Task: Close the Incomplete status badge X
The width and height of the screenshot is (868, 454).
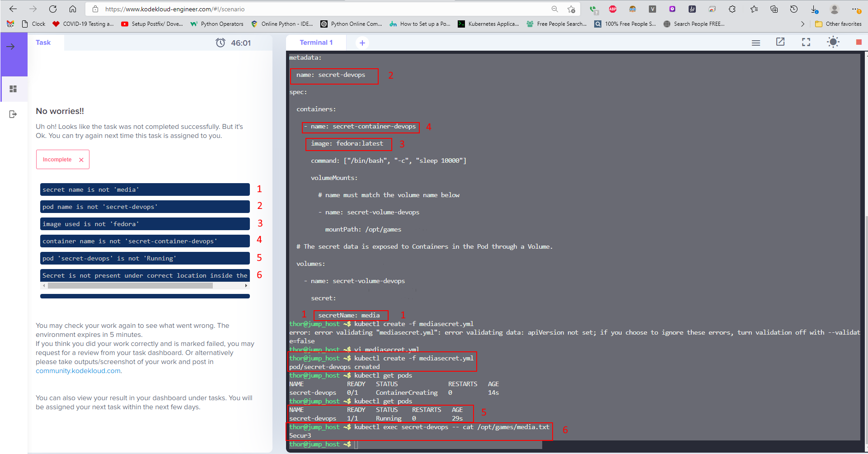Action: click(x=81, y=160)
